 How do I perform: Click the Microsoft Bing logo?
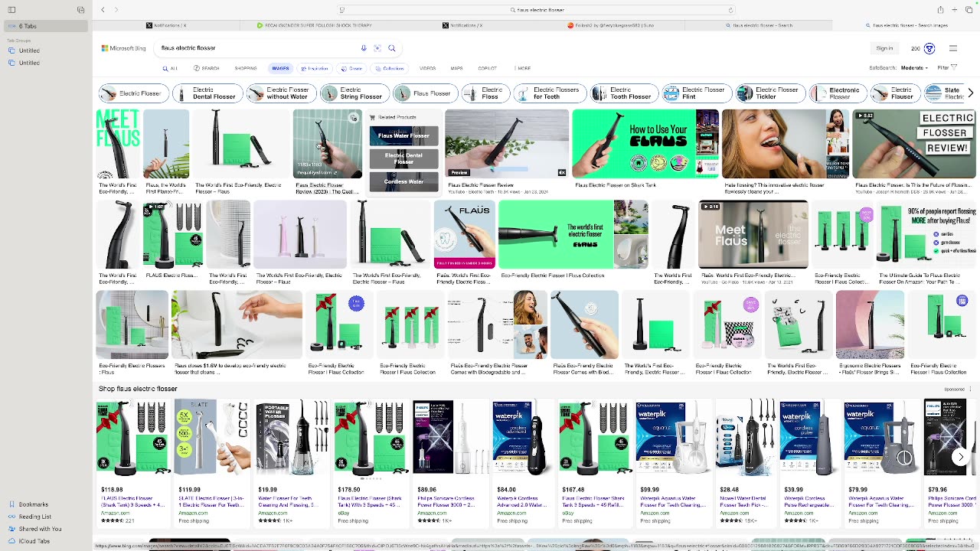pyautogui.click(x=123, y=48)
